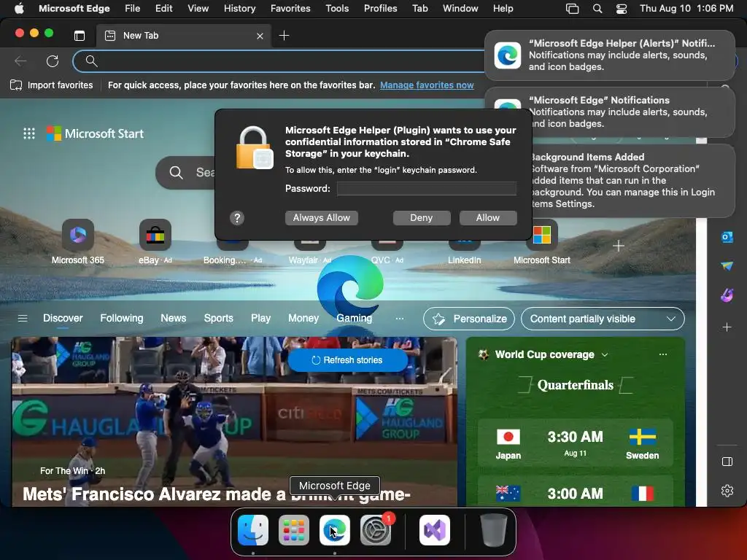Open System Settings from the Dock
The width and height of the screenshot is (747, 560).
point(376,529)
